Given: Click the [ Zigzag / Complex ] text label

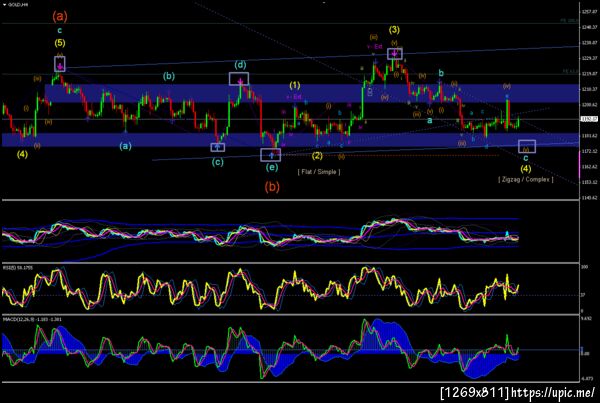Looking at the screenshot, I should (x=525, y=179).
